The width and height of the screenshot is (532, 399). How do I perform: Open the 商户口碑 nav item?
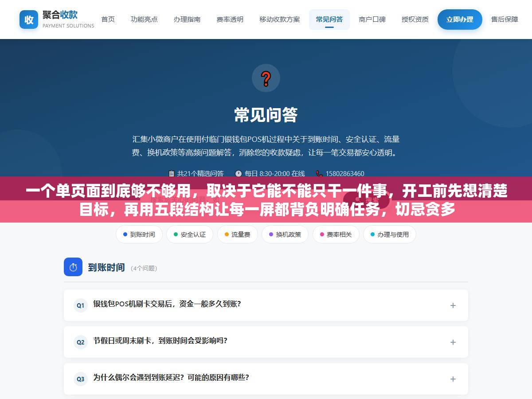[x=372, y=20]
